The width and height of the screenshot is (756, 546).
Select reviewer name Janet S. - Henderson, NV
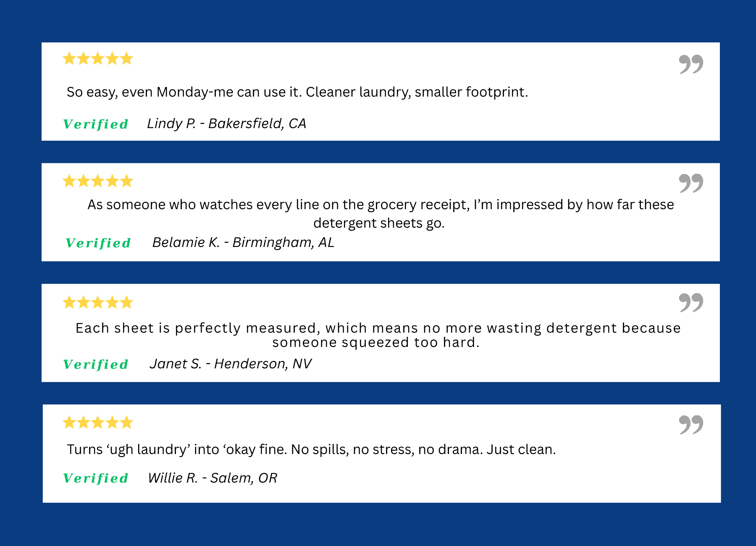click(x=231, y=364)
